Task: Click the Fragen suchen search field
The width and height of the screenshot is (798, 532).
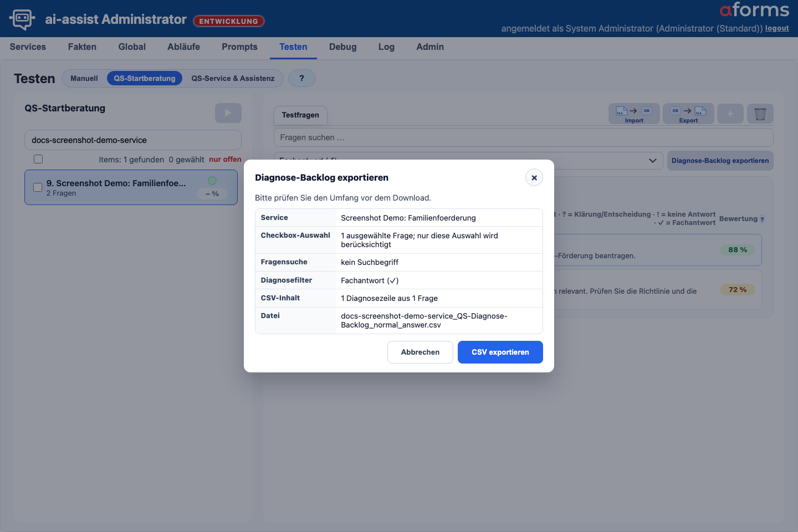Action: [524, 137]
